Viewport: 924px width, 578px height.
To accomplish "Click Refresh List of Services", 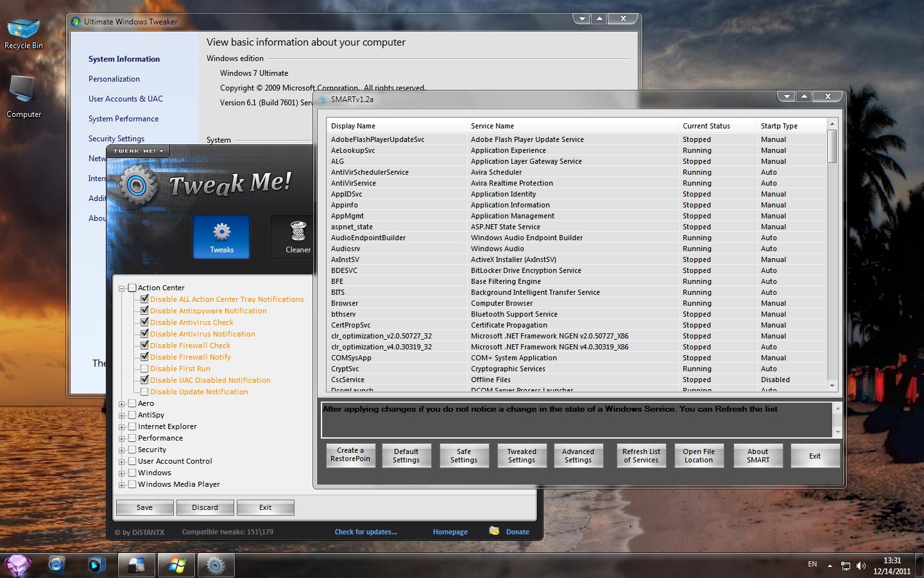I will [641, 455].
